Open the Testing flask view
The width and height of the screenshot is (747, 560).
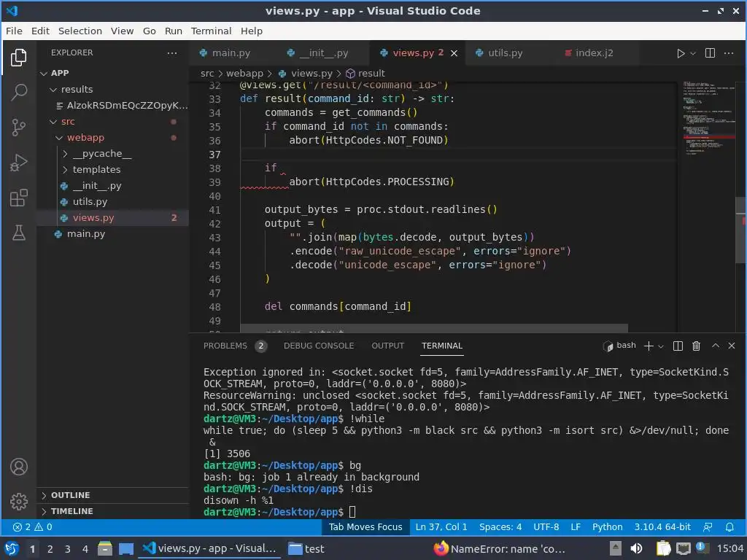18,233
